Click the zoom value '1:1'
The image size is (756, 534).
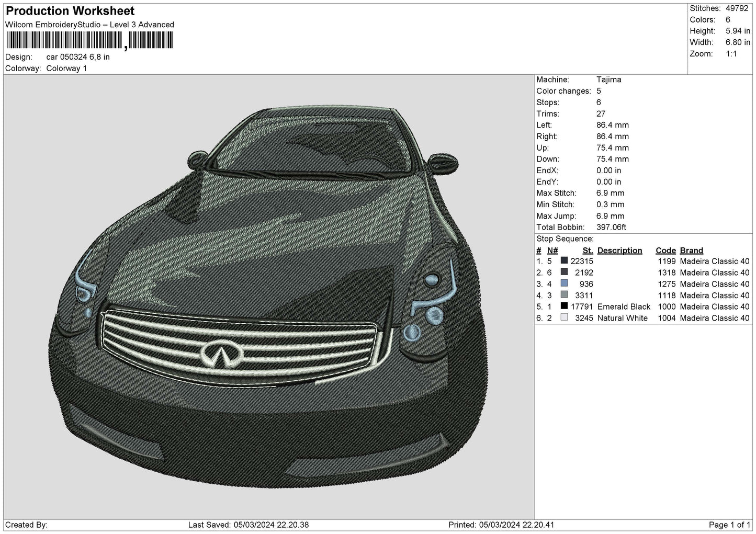[731, 54]
